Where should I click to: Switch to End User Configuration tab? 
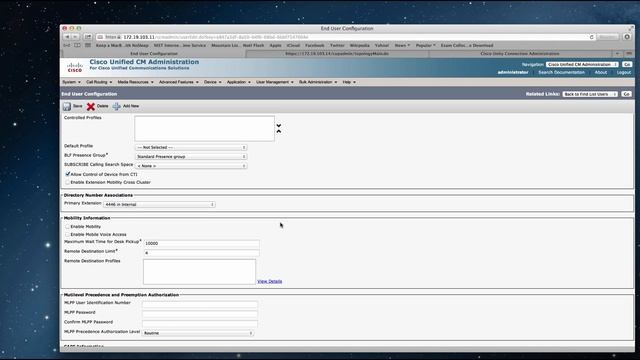pos(154,53)
